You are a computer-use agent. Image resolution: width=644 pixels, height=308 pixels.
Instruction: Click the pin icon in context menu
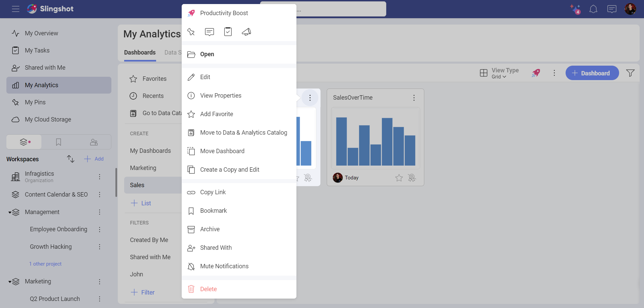point(191,32)
